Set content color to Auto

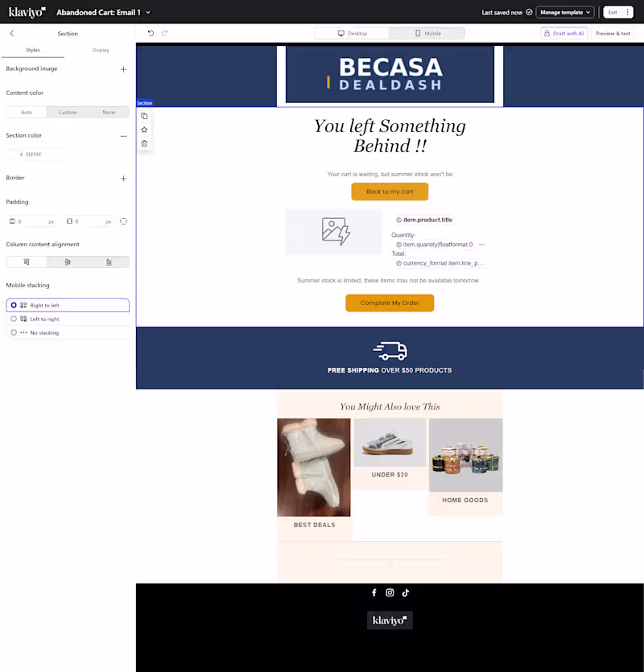click(27, 113)
